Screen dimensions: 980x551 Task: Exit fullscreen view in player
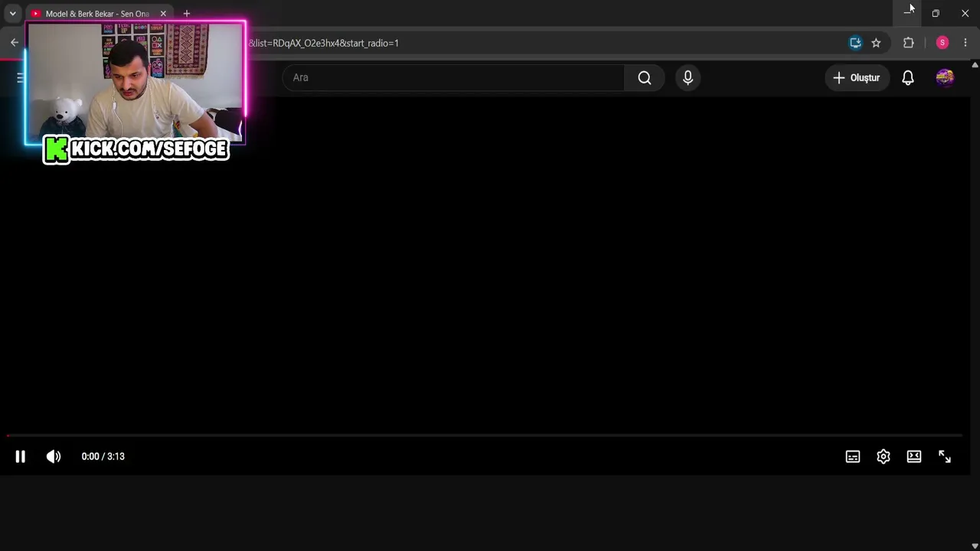945,456
